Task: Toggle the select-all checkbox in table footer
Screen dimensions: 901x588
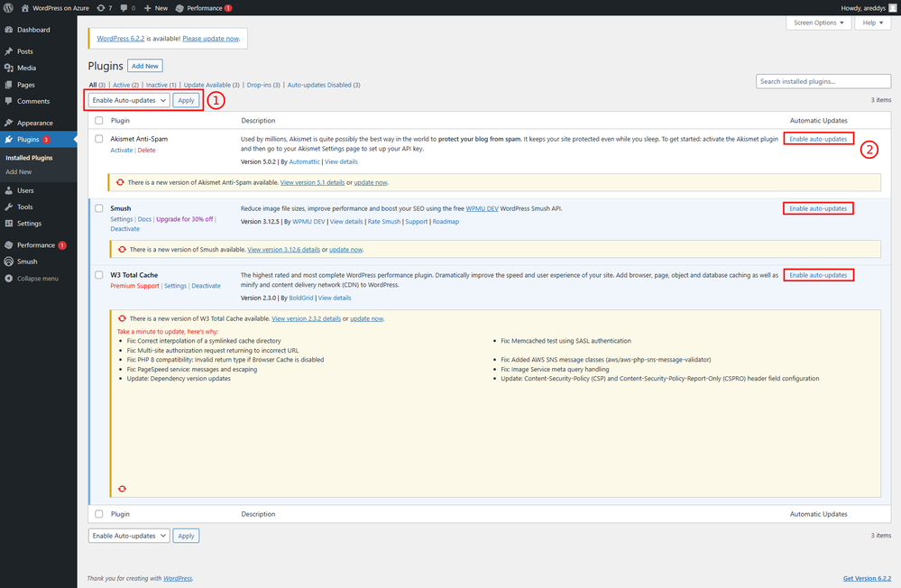Action: click(99, 514)
